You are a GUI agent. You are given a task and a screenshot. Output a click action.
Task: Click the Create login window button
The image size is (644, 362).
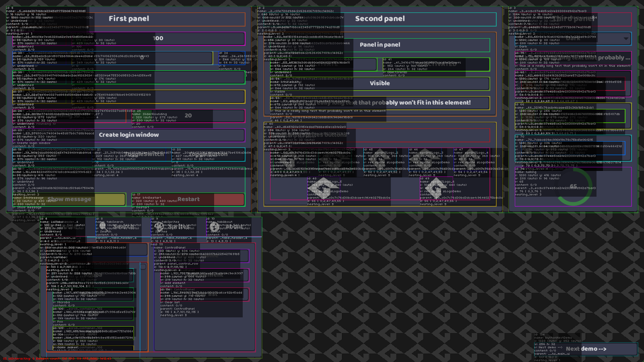(129, 135)
